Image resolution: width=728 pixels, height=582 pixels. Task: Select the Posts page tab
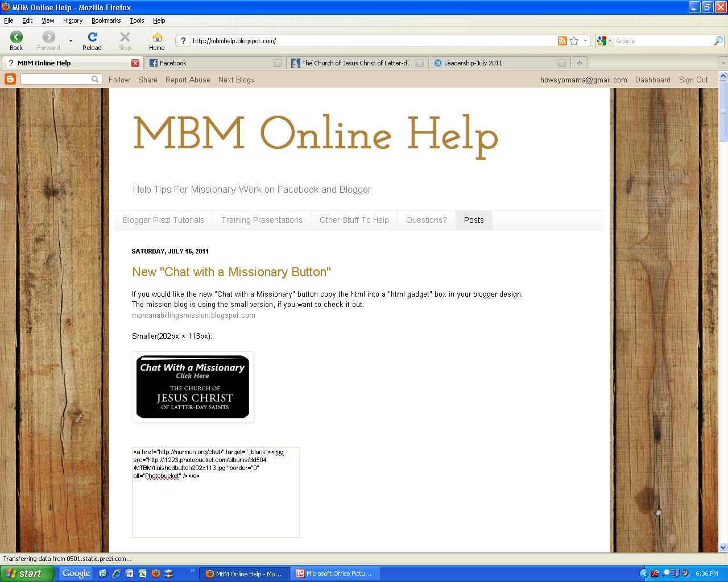pyautogui.click(x=474, y=220)
